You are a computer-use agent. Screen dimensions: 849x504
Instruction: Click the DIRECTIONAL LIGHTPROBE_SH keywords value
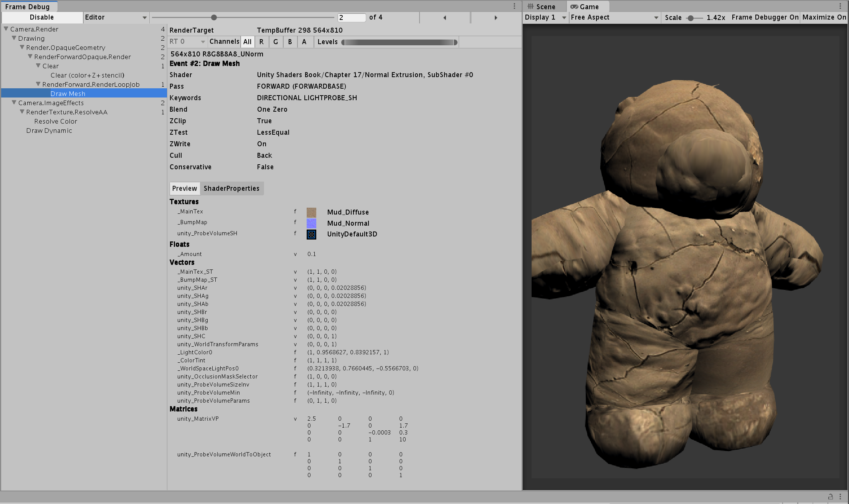[x=307, y=98]
